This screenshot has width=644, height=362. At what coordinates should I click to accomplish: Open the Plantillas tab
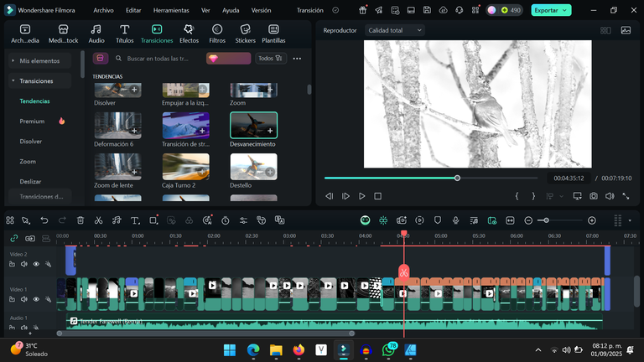click(x=273, y=34)
